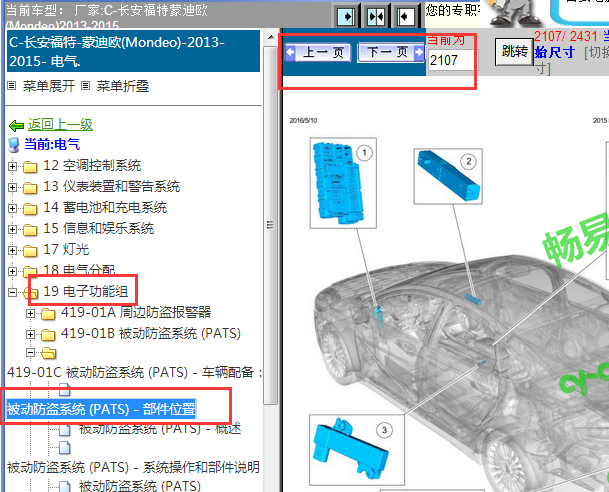Select folder icon of 419-01A 周边防盗报警器
The image size is (609, 492).
48,314
